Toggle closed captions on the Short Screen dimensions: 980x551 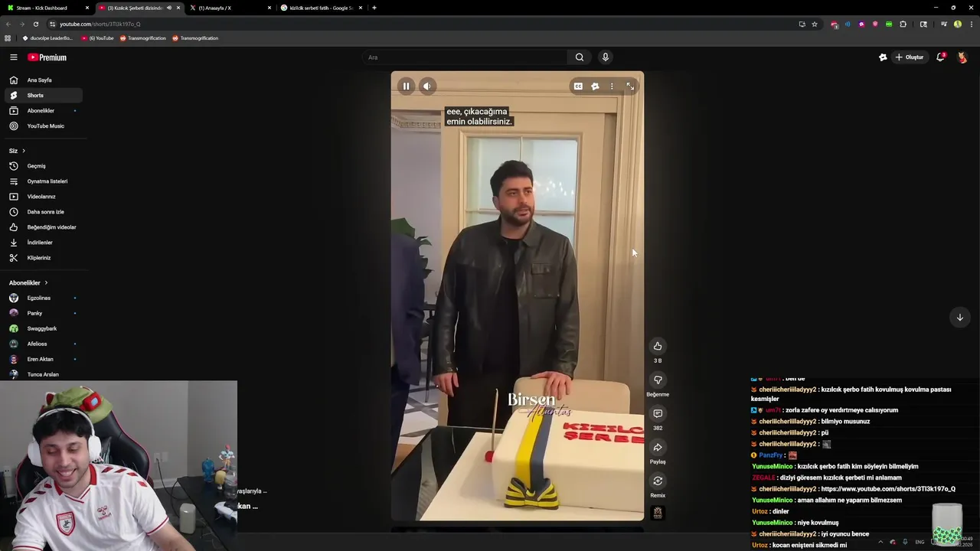click(x=578, y=86)
